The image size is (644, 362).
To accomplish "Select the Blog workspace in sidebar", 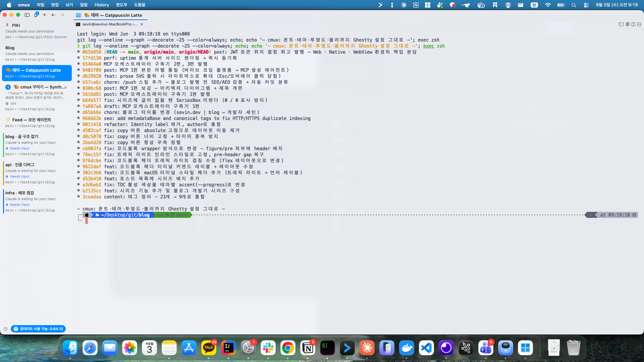I will 37,53.
